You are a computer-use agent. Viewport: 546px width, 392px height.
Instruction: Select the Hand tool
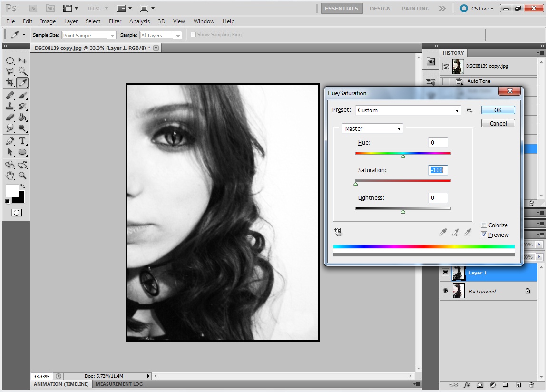pos(10,176)
